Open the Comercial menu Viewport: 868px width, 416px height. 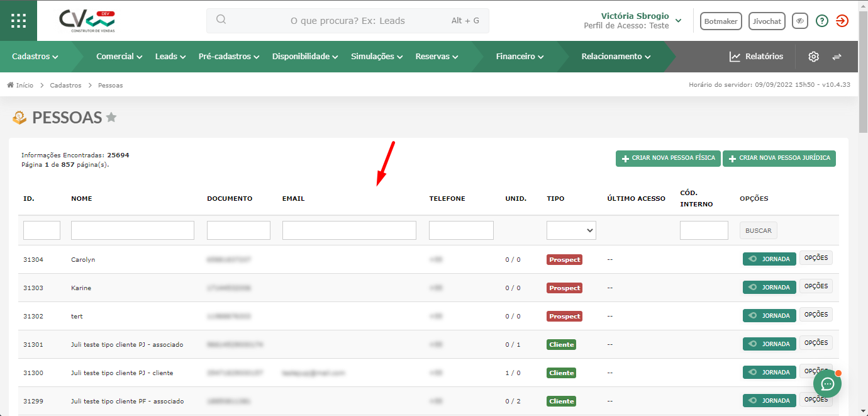pos(119,57)
